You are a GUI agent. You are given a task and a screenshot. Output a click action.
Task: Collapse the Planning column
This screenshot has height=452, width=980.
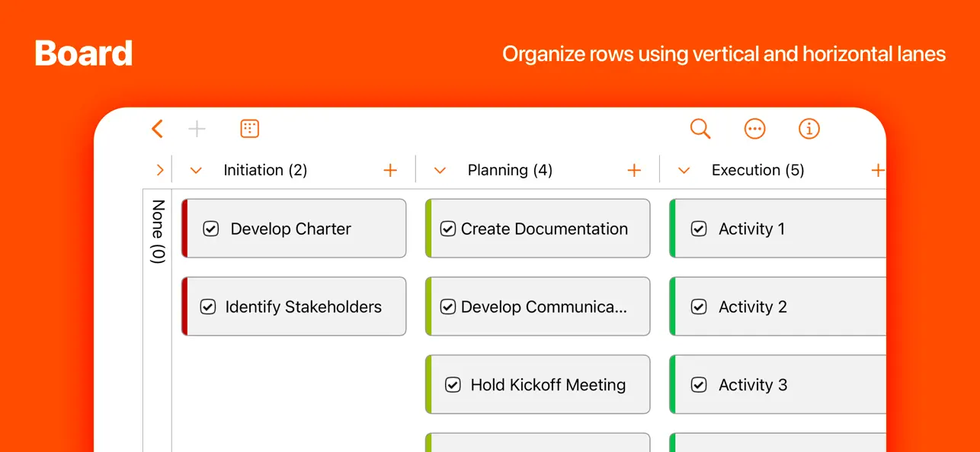[440, 170]
